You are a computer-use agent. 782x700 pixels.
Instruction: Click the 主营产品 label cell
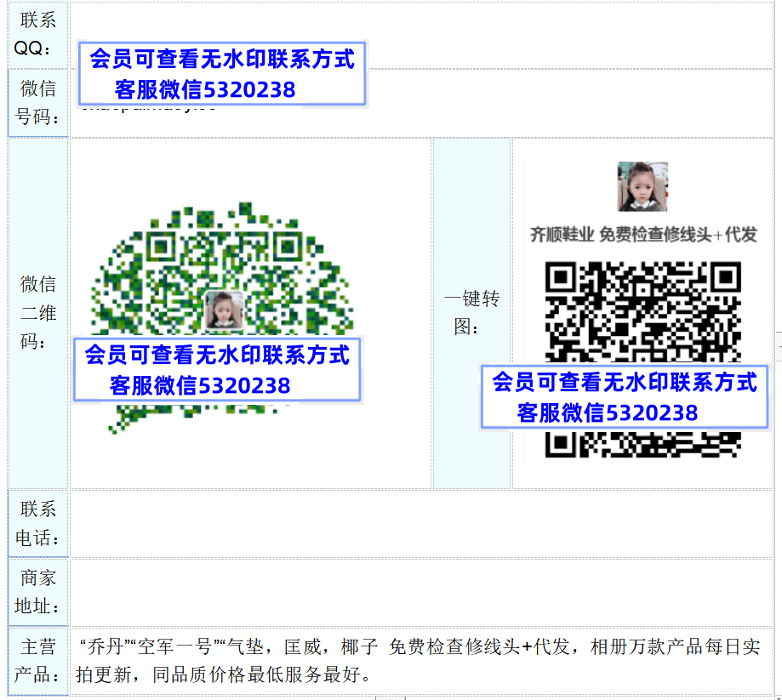(38, 661)
